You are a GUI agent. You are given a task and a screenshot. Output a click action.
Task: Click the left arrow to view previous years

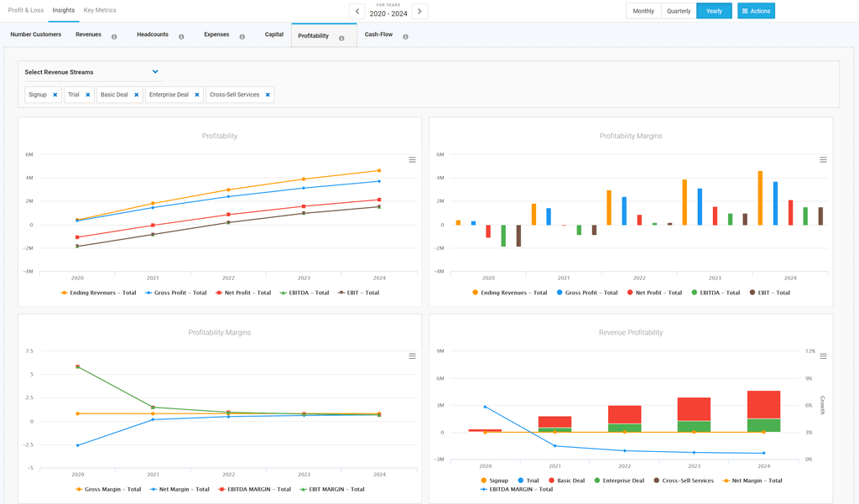coord(357,11)
